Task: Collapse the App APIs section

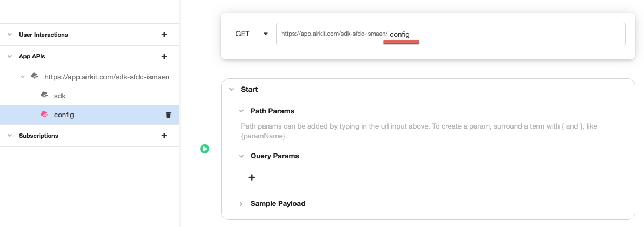Action: pos(10,57)
